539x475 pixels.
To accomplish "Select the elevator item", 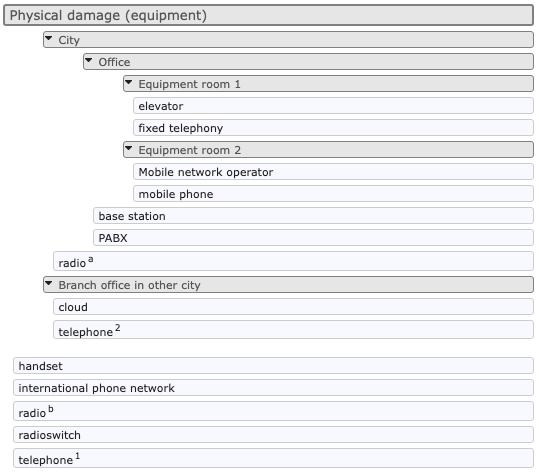I will click(333, 106).
